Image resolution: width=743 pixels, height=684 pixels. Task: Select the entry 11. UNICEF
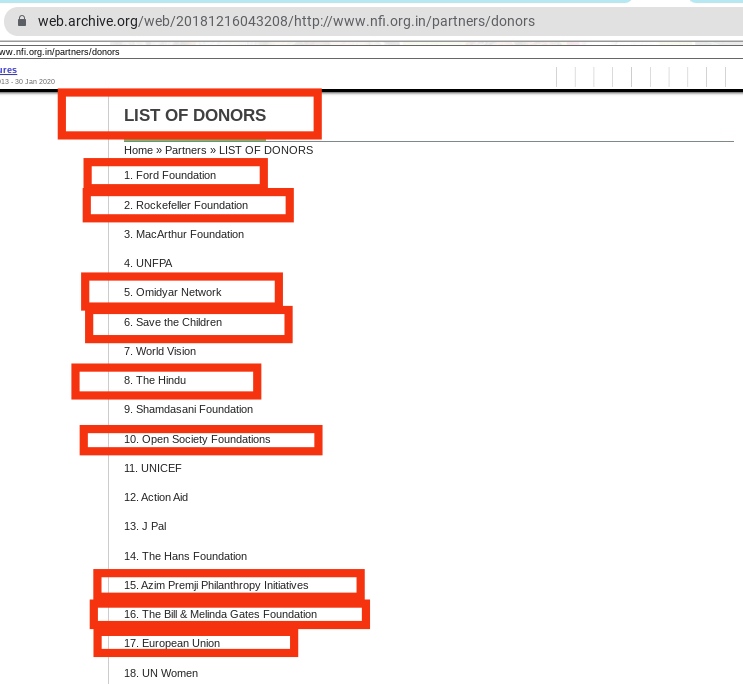click(153, 468)
